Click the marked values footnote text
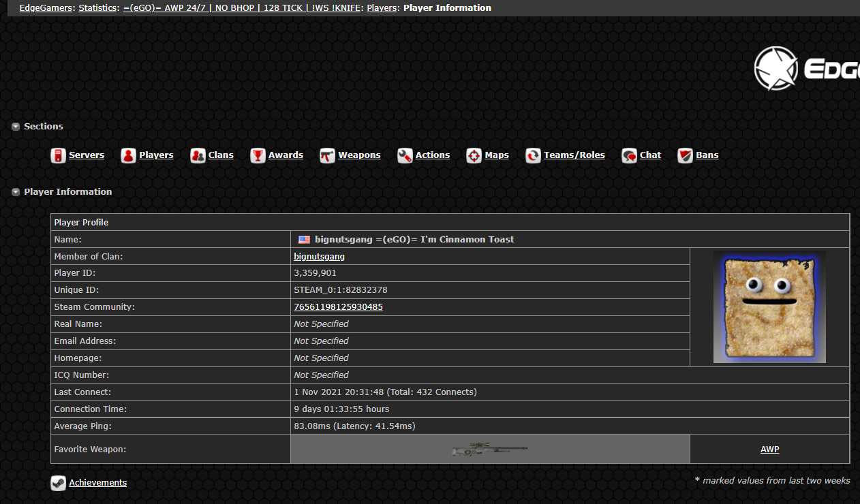This screenshot has height=504, width=860. pyautogui.click(x=772, y=481)
